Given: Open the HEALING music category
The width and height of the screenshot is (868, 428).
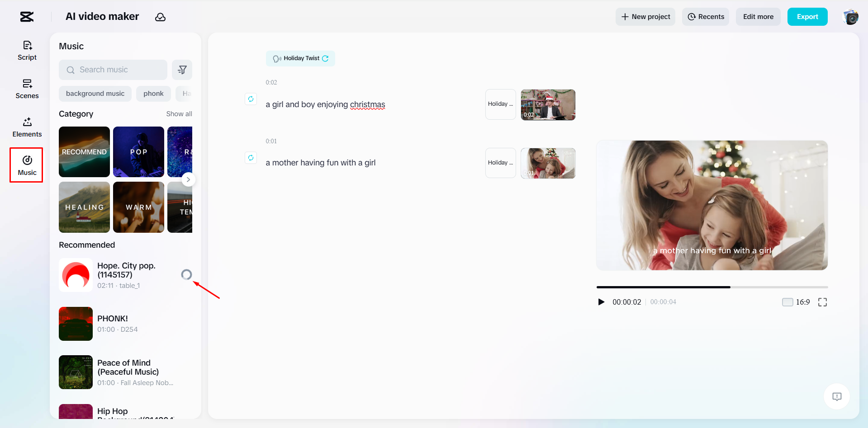Looking at the screenshot, I should (x=84, y=207).
